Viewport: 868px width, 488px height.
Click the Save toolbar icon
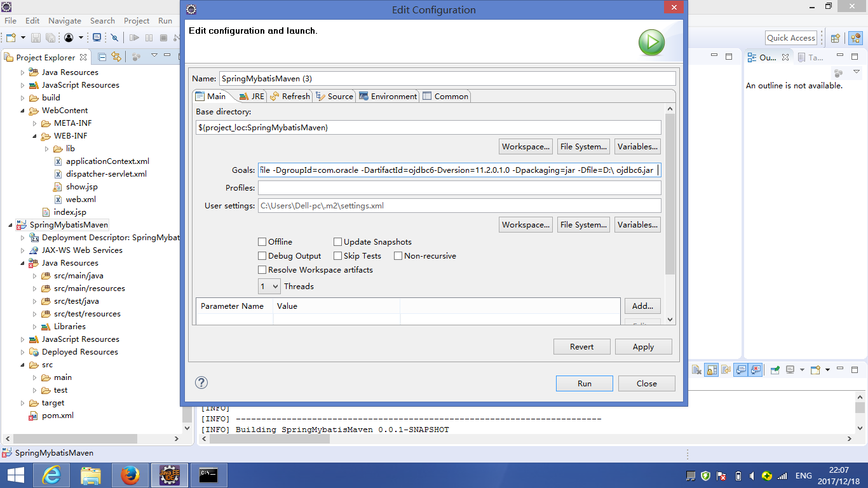[x=36, y=38]
